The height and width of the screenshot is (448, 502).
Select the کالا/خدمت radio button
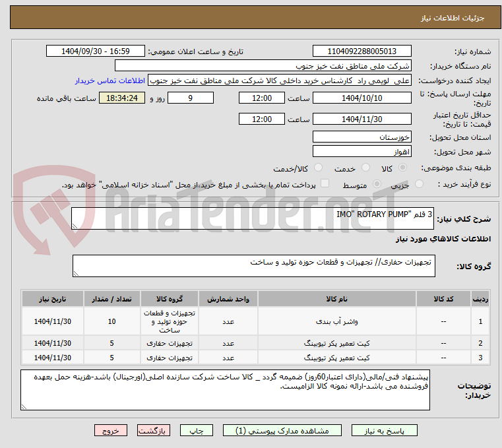318,168
